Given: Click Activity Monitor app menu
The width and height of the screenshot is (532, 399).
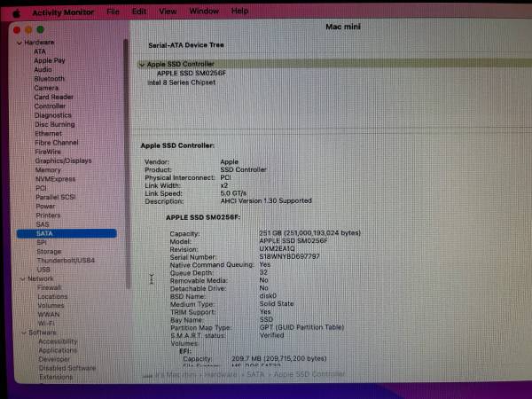Looking at the screenshot, I should [64, 12].
